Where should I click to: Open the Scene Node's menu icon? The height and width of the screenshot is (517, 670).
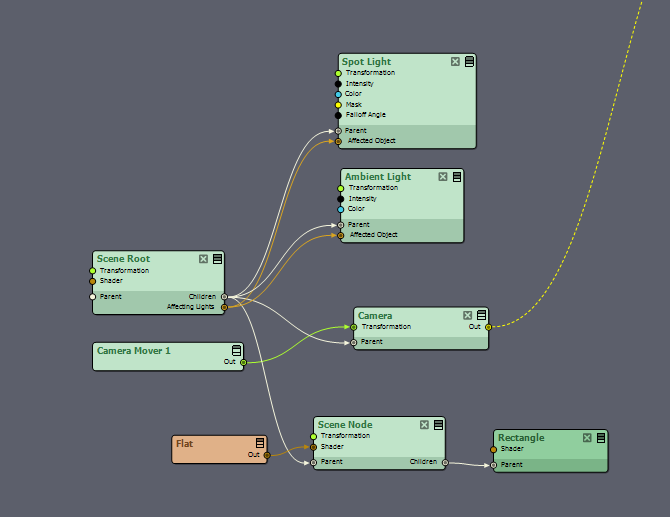tap(438, 425)
